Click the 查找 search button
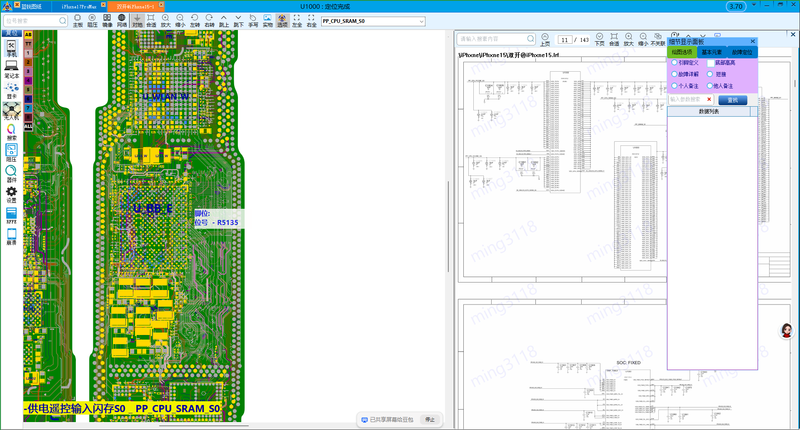The height and width of the screenshot is (430, 800). coord(732,99)
